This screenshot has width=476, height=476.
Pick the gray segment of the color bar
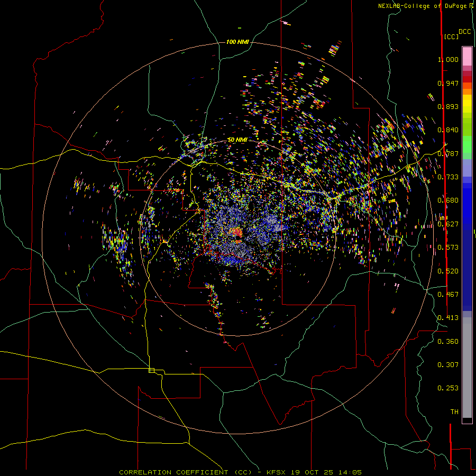(x=467, y=368)
